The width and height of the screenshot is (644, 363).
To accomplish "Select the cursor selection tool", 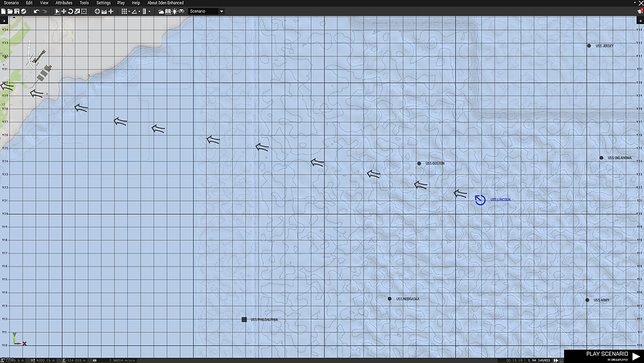I will 57,12.
